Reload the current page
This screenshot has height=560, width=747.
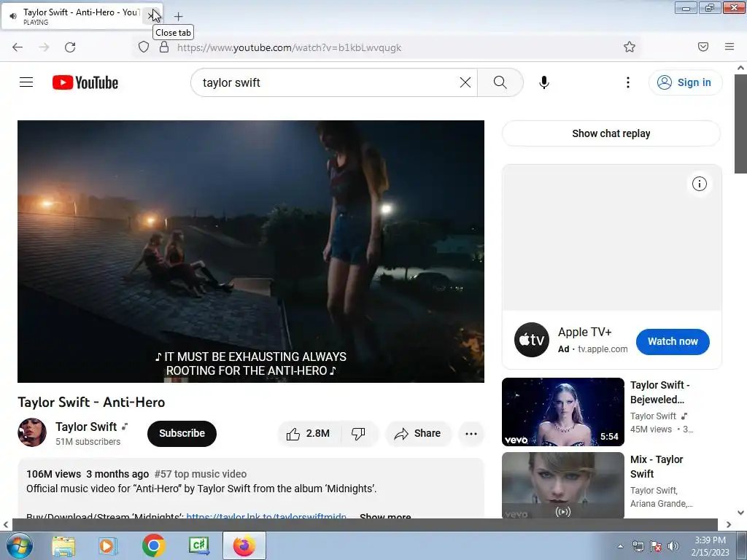point(70,47)
